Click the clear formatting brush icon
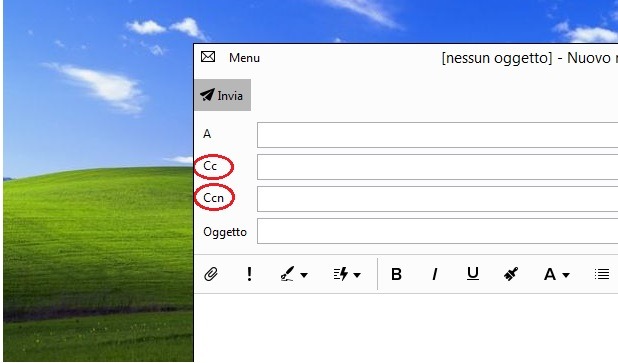The height and width of the screenshot is (363, 618). pos(511,274)
